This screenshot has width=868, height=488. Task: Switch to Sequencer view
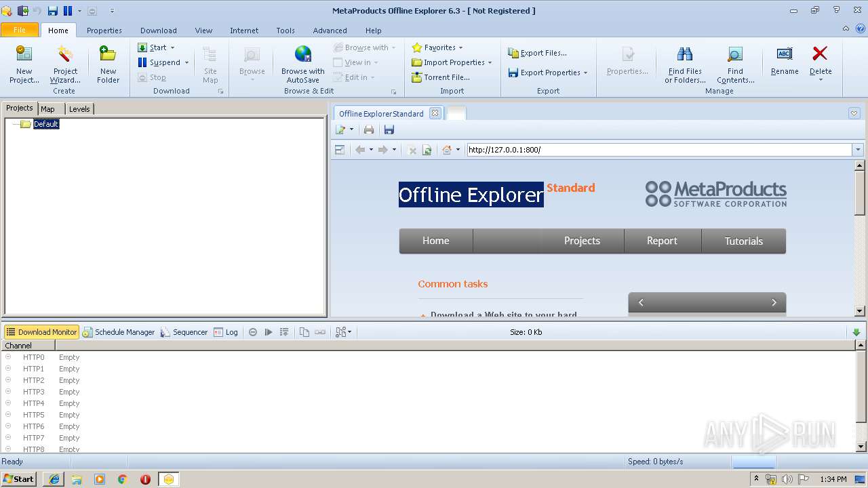pos(184,332)
